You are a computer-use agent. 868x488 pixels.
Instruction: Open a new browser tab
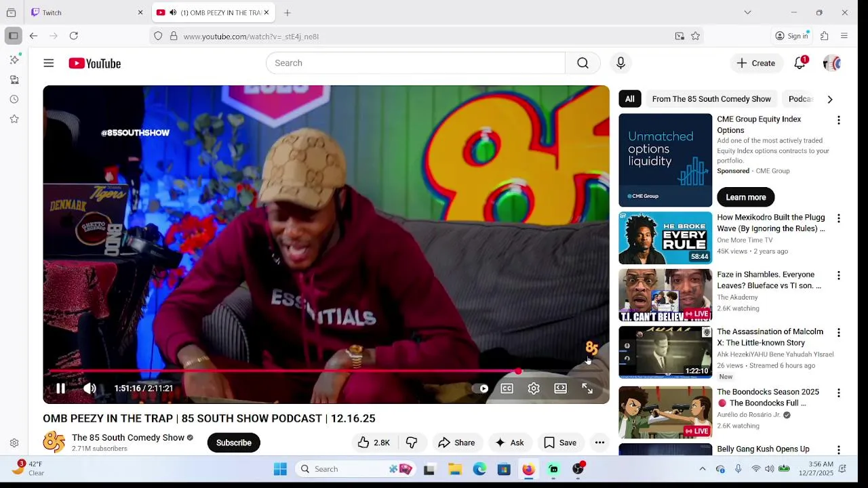pos(288,12)
